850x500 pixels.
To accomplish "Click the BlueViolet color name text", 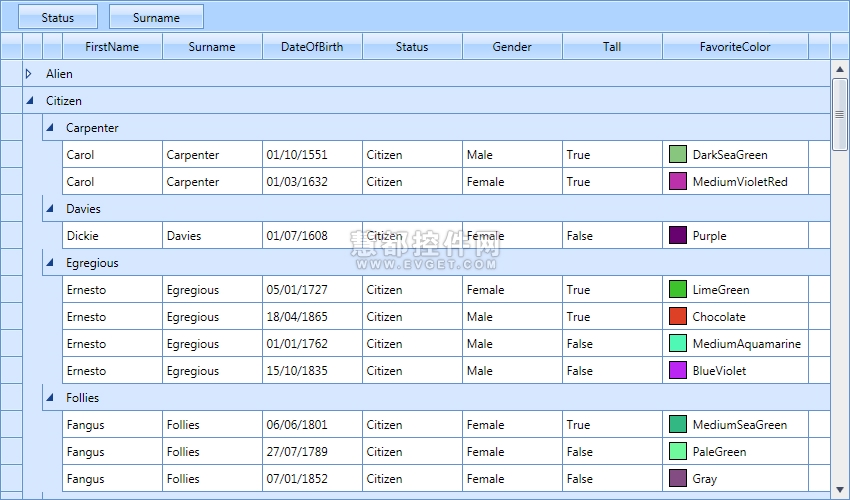I will coord(719,371).
